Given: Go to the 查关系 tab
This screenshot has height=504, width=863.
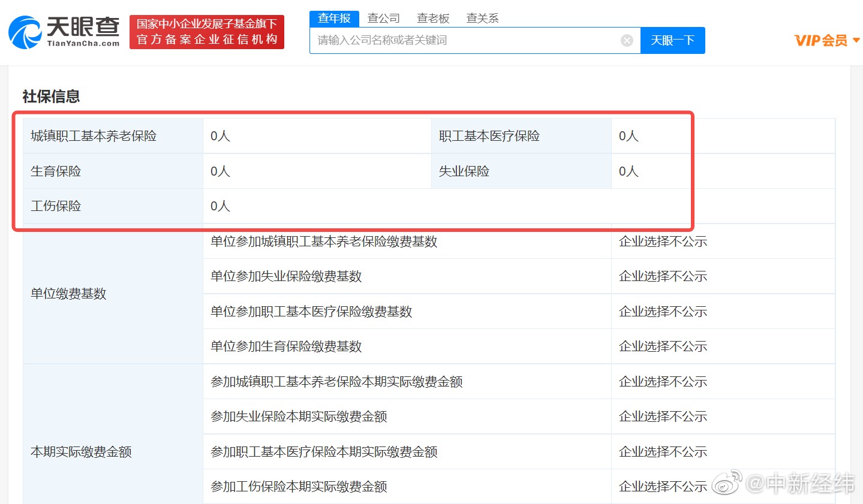Looking at the screenshot, I should point(482,19).
